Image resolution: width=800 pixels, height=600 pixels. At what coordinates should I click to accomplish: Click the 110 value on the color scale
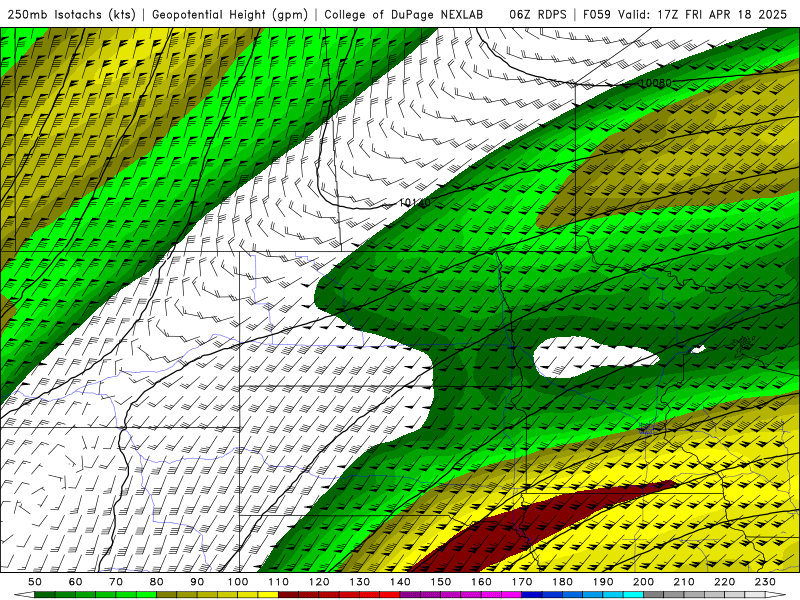click(x=278, y=582)
